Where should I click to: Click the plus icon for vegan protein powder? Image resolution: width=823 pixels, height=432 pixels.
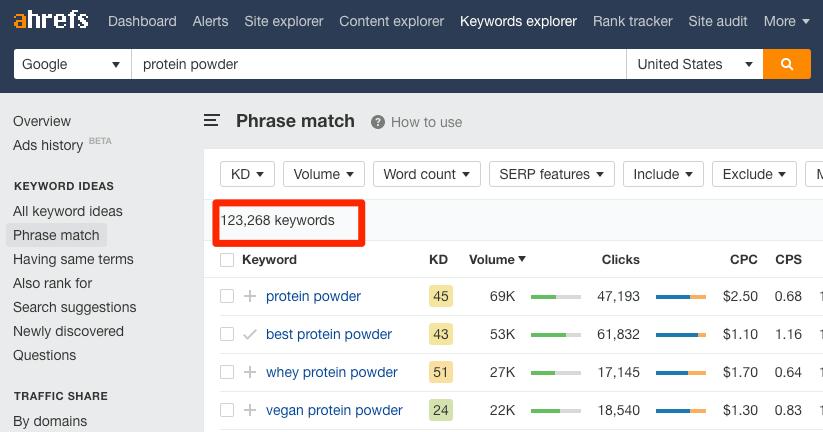pos(250,410)
